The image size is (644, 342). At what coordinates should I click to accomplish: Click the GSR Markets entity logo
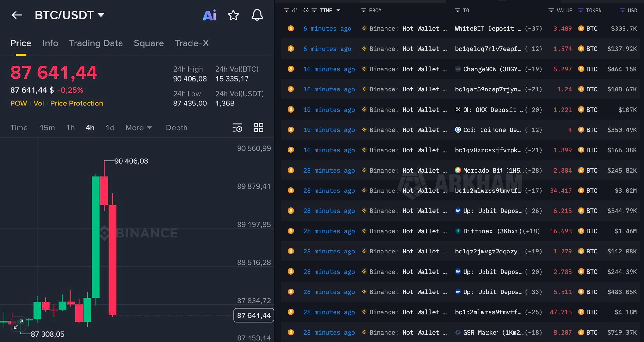[x=458, y=332]
